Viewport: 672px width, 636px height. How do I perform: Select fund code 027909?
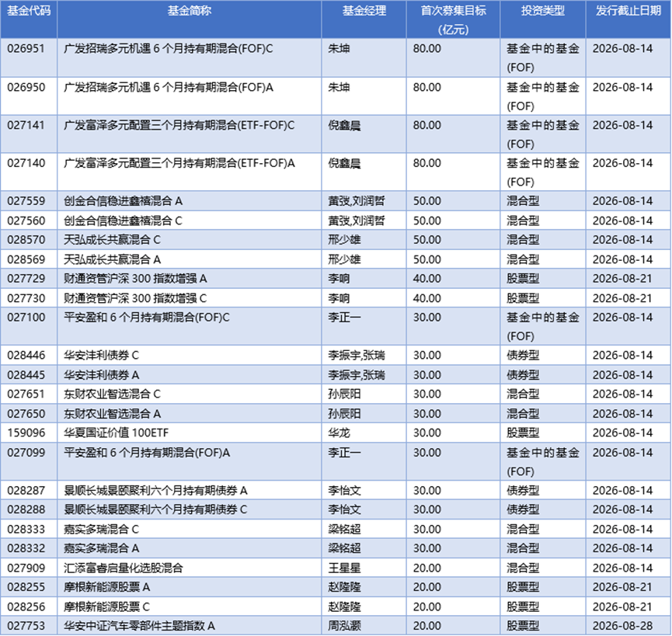pos(26,568)
